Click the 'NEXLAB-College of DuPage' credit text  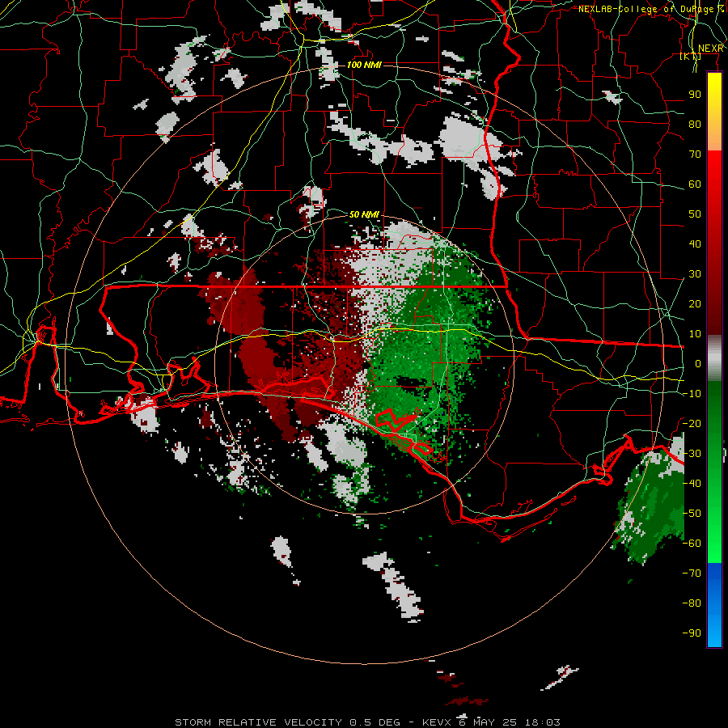pos(647,9)
